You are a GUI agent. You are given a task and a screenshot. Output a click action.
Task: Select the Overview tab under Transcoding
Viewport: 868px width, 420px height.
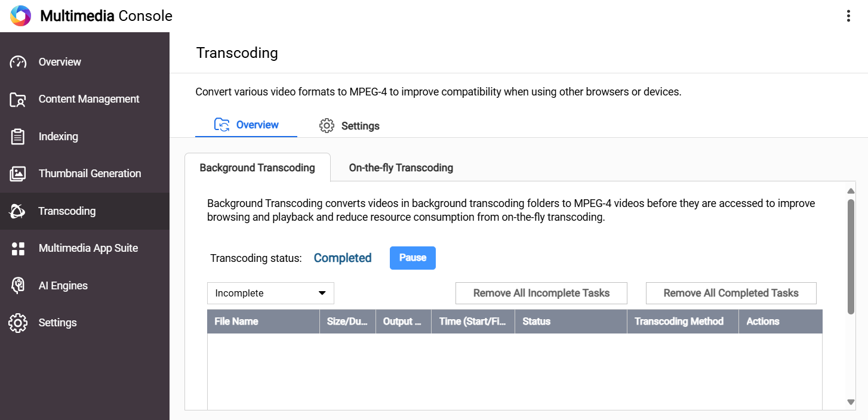[247, 125]
